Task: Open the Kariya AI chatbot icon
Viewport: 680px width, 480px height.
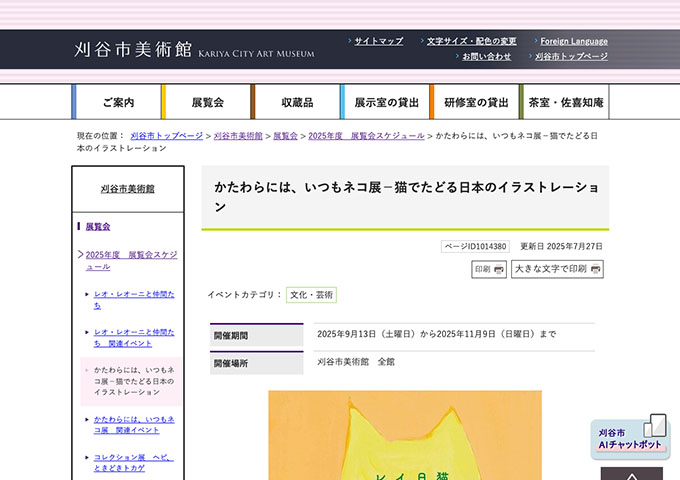Action: (x=630, y=437)
